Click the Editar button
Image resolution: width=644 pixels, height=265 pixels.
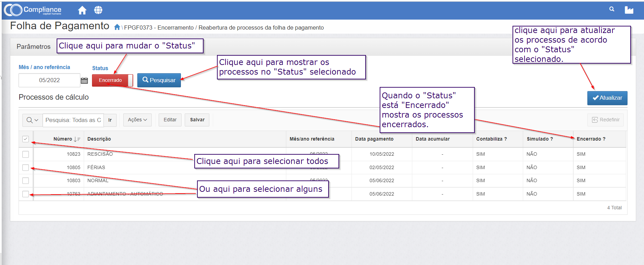point(170,120)
